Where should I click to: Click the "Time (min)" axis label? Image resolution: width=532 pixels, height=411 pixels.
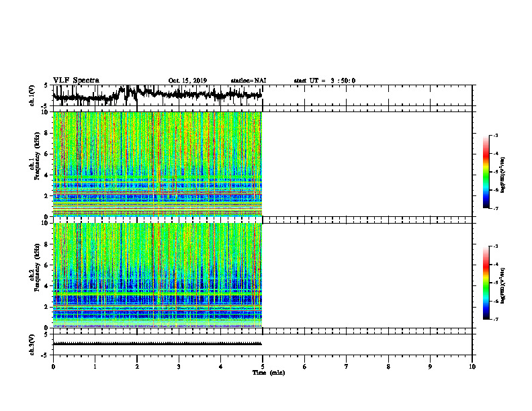tap(269, 373)
